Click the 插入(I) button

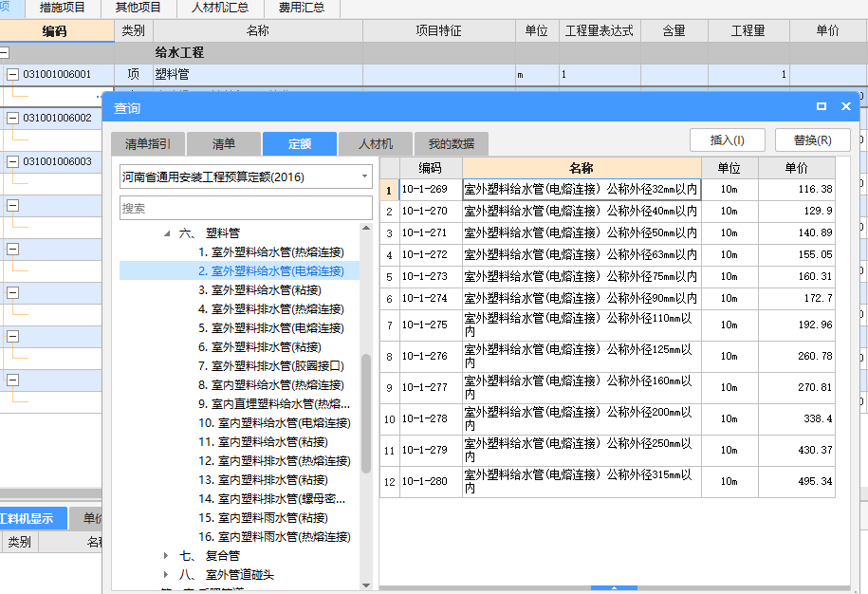(728, 140)
